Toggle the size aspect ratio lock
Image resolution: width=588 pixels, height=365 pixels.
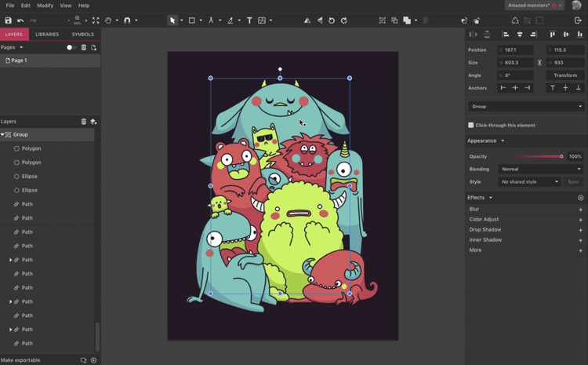539,63
